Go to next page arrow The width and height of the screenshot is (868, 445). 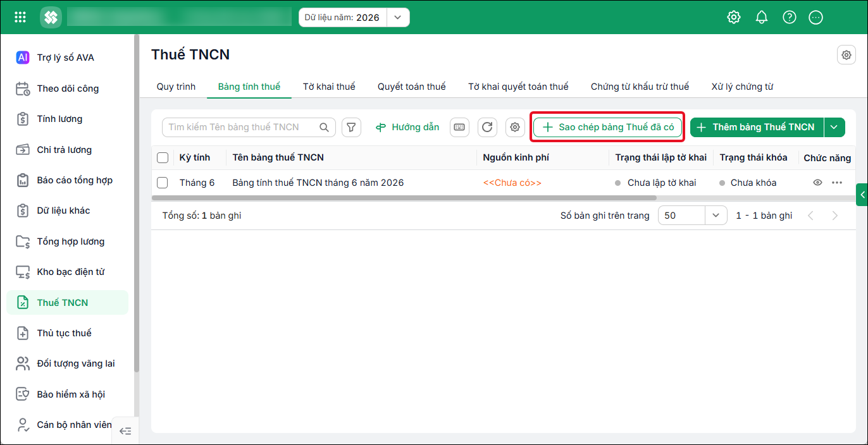[835, 216]
